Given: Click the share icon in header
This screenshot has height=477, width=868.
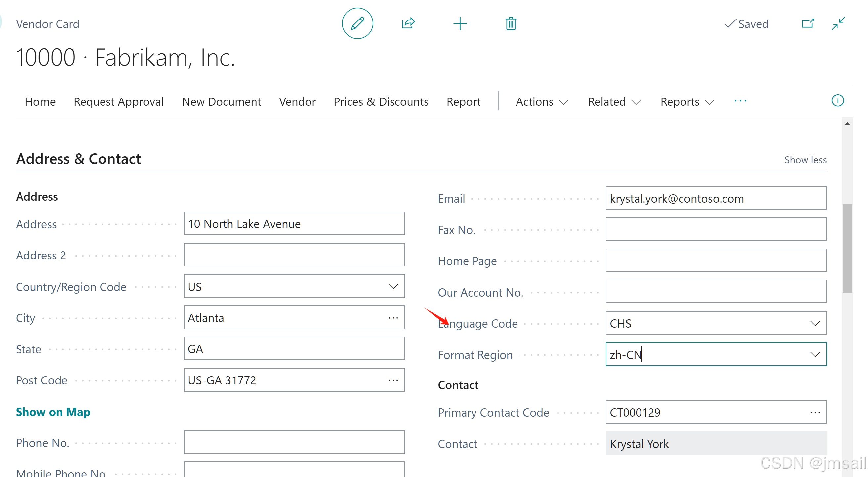Looking at the screenshot, I should tap(408, 23).
